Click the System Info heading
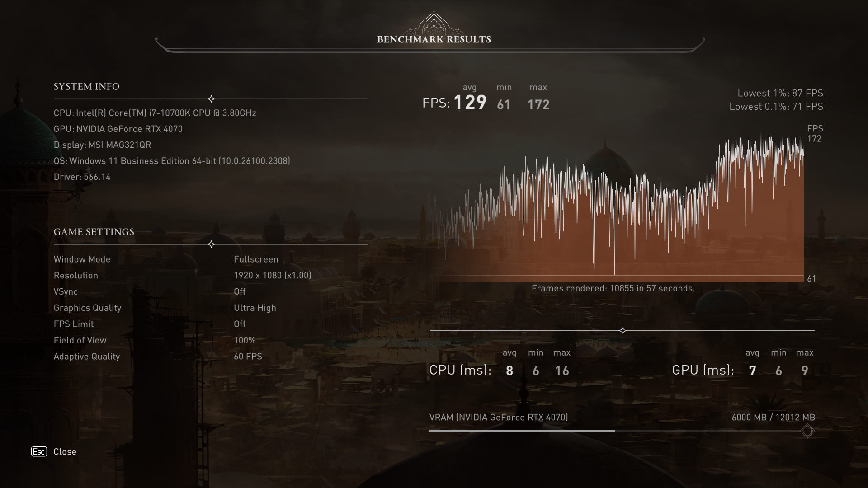The width and height of the screenshot is (868, 488). (86, 87)
